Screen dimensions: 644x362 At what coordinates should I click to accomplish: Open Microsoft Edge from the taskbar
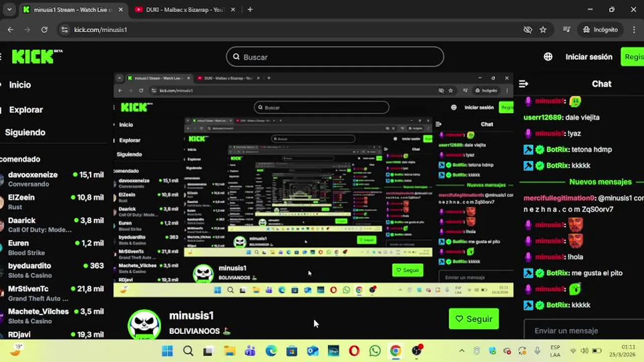point(271,351)
